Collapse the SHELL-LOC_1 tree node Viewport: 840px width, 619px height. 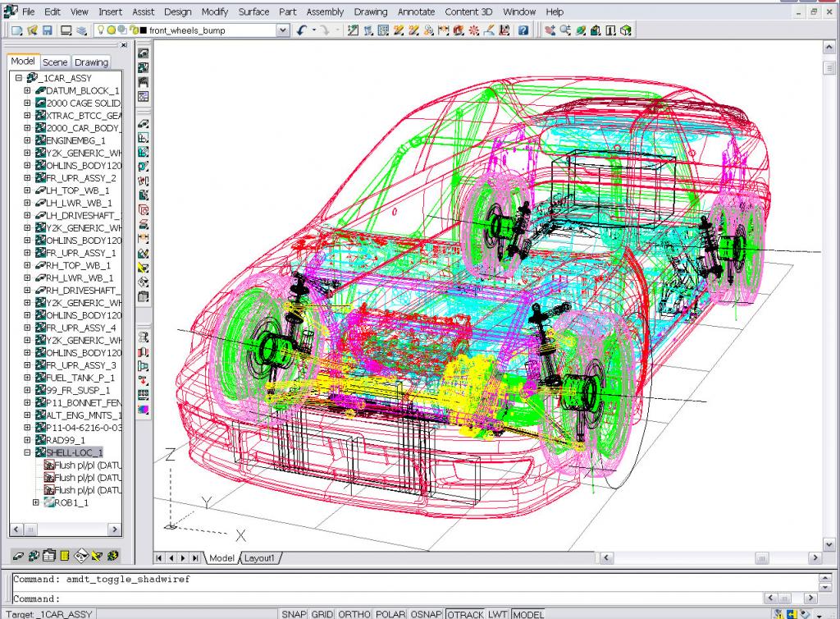coord(27,452)
